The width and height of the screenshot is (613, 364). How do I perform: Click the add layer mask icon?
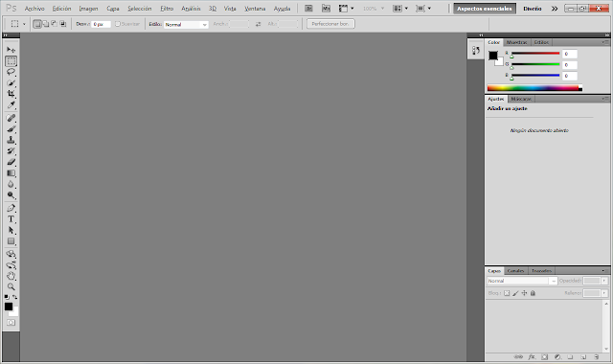[545, 356]
